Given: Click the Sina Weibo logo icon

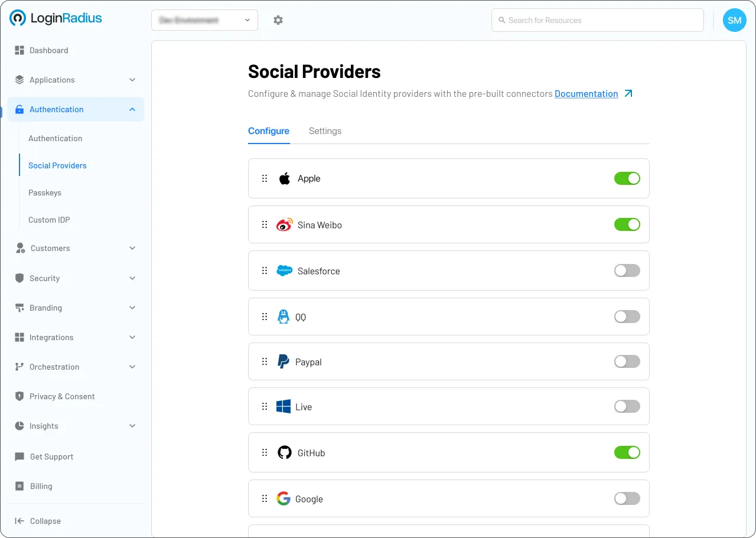Looking at the screenshot, I should pos(285,224).
